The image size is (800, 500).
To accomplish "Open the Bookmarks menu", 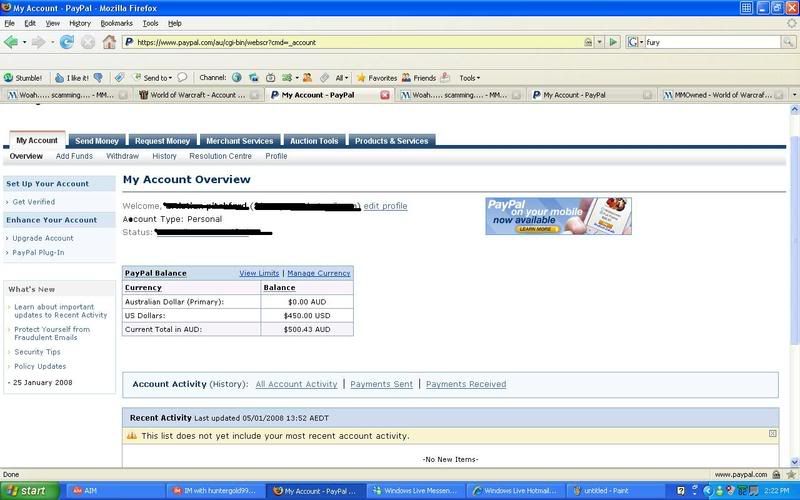I will click(x=116, y=23).
